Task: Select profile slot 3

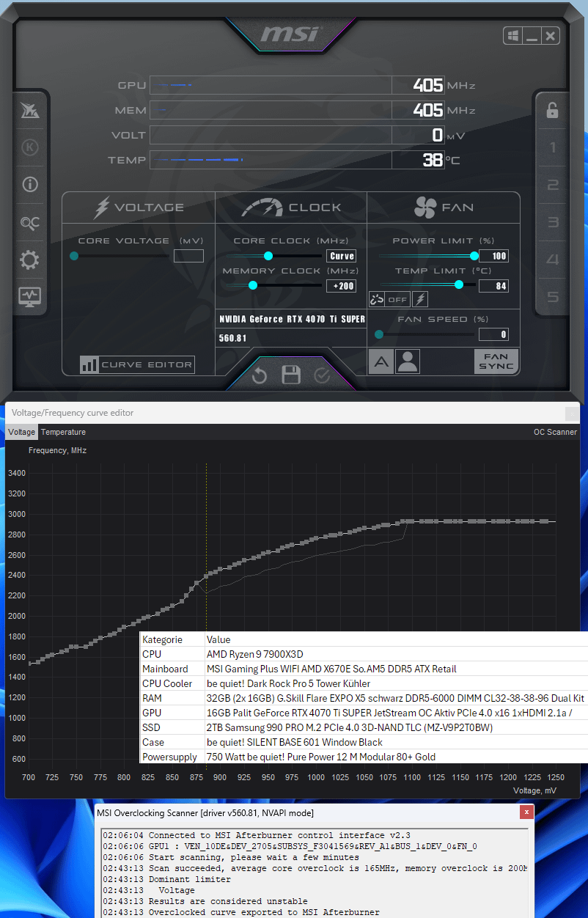Action: (553, 222)
